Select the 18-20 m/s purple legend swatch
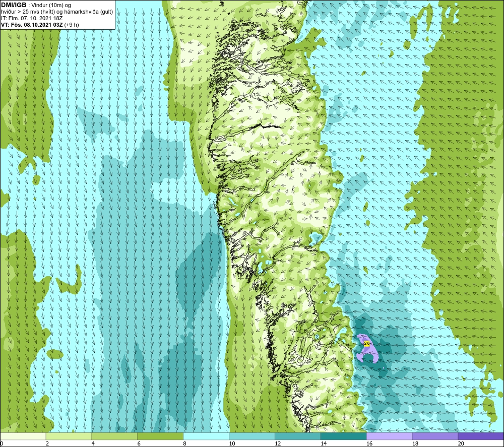The width and height of the screenshot is (504, 447). point(435,436)
